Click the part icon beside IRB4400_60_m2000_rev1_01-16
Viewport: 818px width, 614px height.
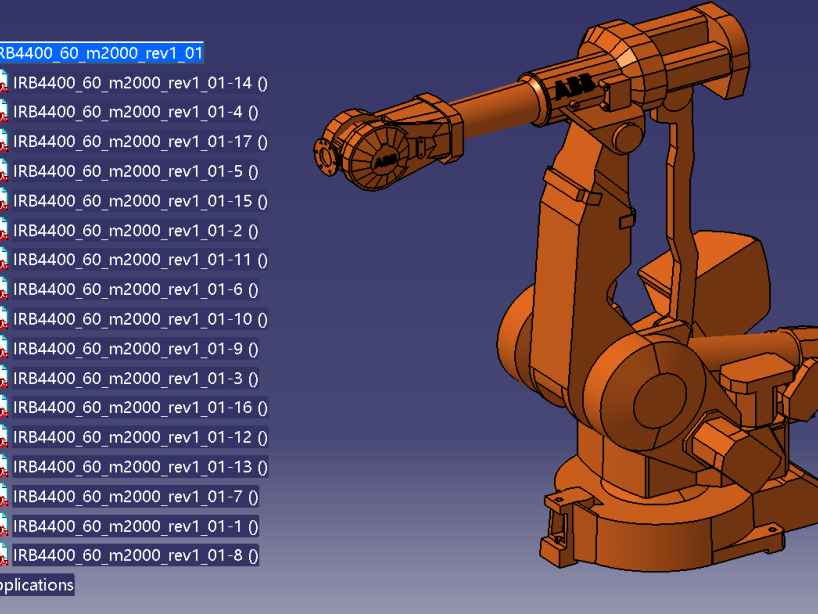[3, 408]
